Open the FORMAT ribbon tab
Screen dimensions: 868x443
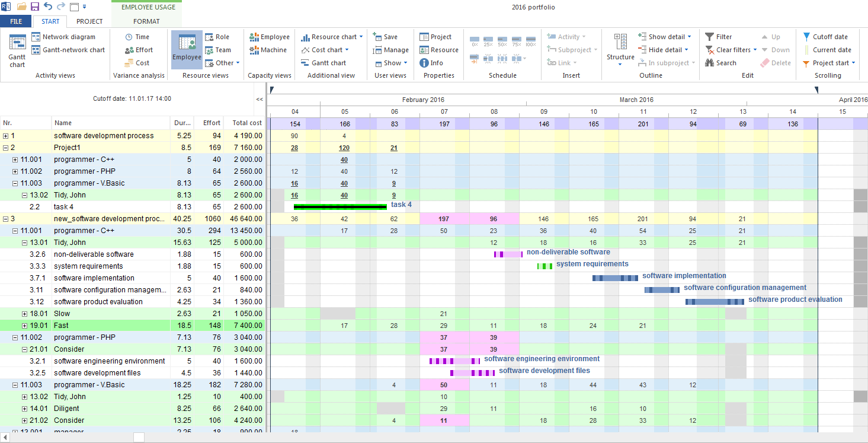pos(146,21)
